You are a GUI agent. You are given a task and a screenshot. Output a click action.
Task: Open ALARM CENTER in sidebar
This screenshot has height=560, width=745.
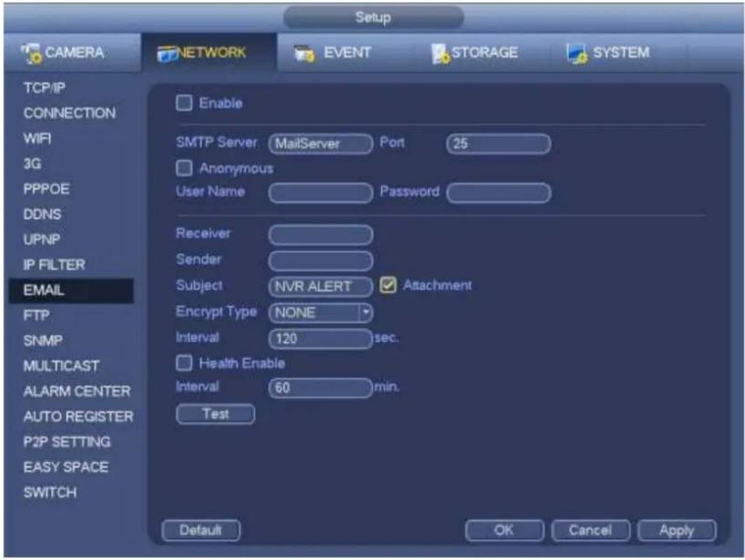[77, 391]
